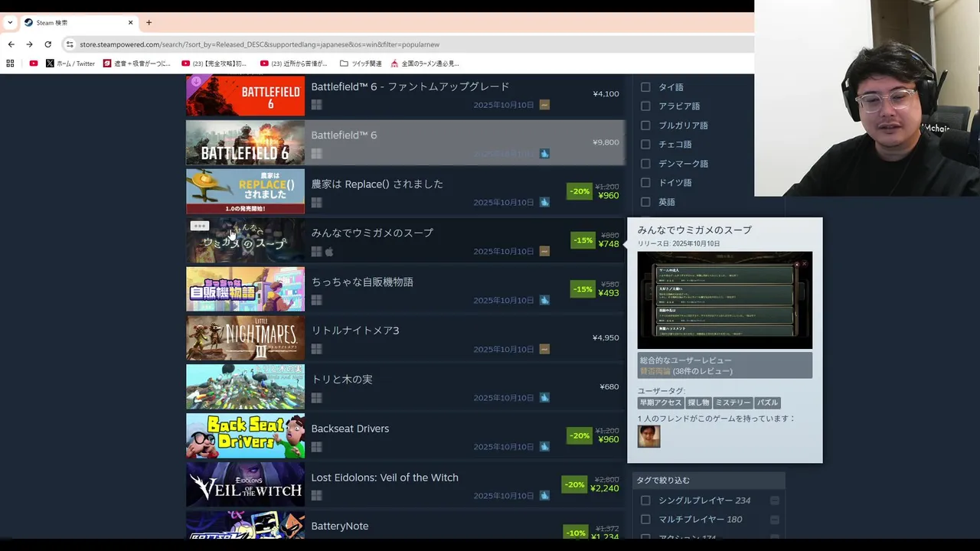Check the デンマーク語 language checkbox
The width and height of the screenshot is (980, 551).
(645, 164)
